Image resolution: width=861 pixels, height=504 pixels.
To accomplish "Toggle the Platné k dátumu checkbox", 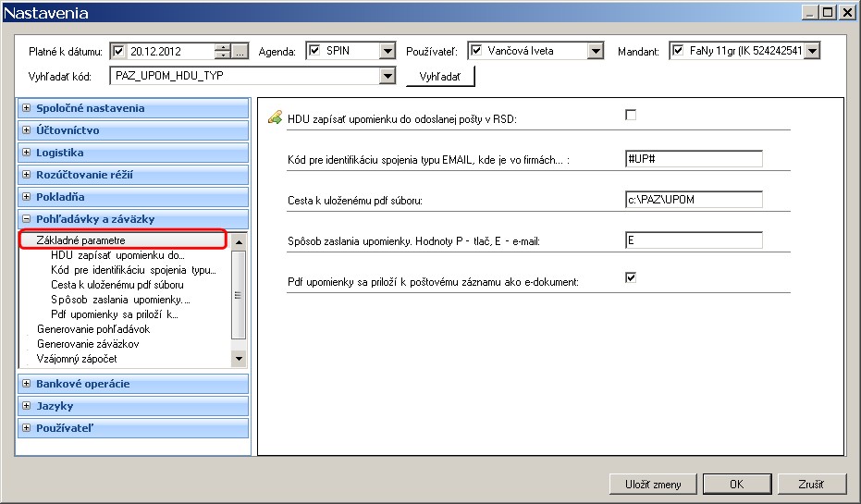I will [118, 51].
